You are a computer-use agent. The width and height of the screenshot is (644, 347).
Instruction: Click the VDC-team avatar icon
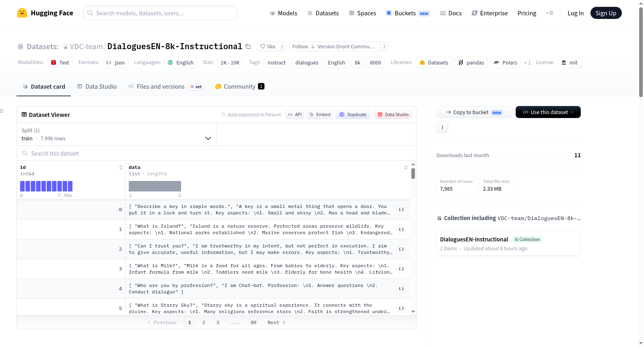(x=65, y=47)
